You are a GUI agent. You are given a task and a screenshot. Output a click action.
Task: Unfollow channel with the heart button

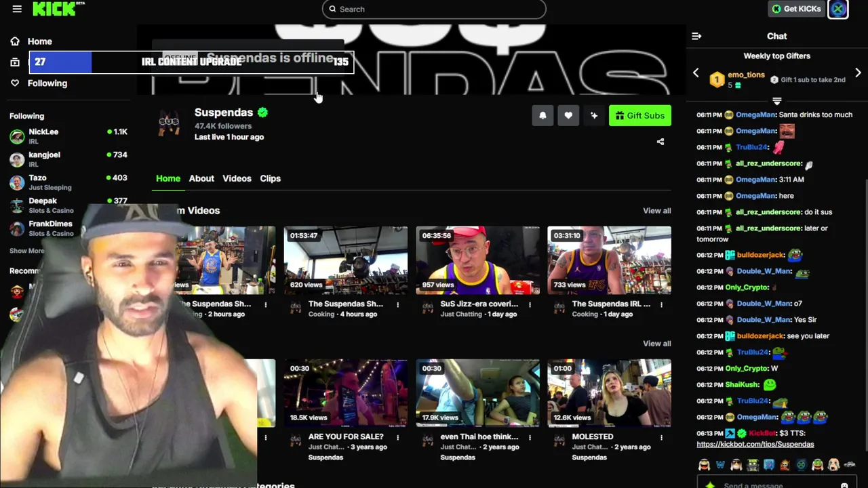pos(568,116)
